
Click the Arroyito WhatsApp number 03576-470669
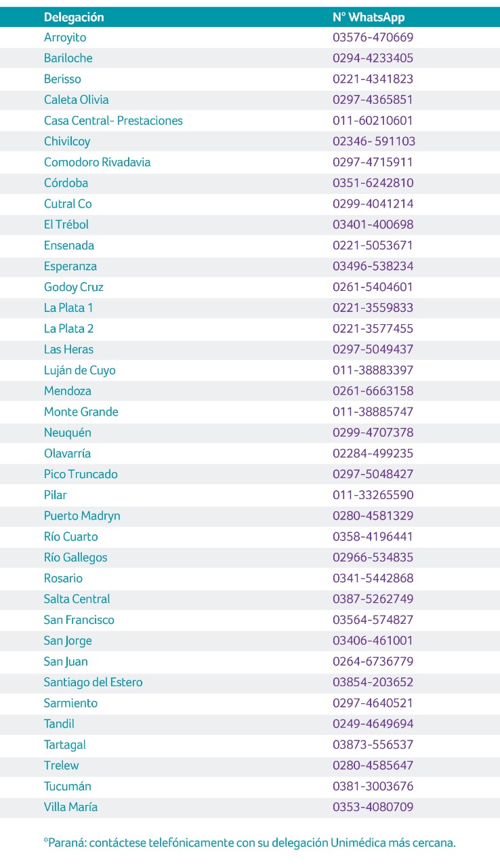click(x=373, y=38)
